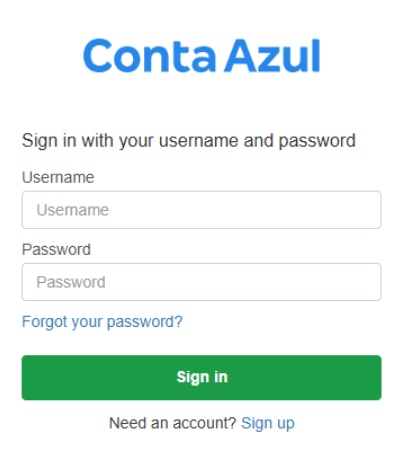The height and width of the screenshot is (461, 407).
Task: Follow the Sign up link
Action: coord(268,424)
